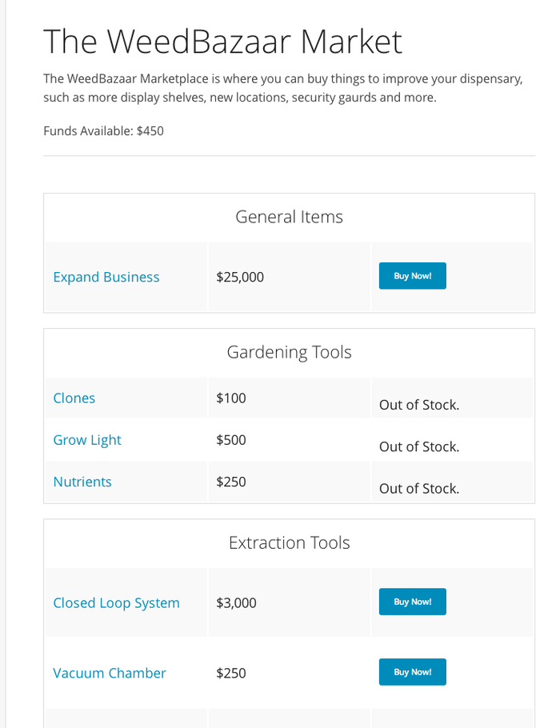Click Funds Available: $450 text
The width and height of the screenshot is (560, 728).
coord(103,131)
